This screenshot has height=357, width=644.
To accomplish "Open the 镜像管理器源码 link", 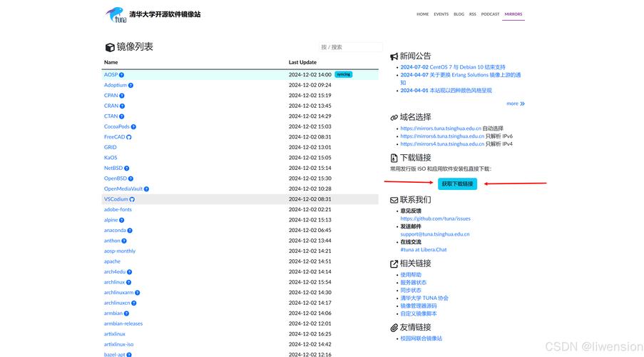I will [x=419, y=306].
